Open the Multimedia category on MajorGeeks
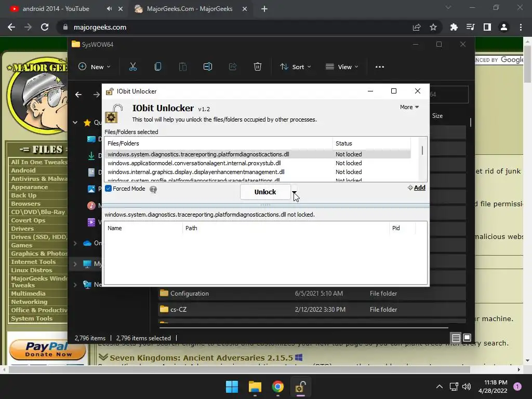532x399 pixels. [x=28, y=294]
